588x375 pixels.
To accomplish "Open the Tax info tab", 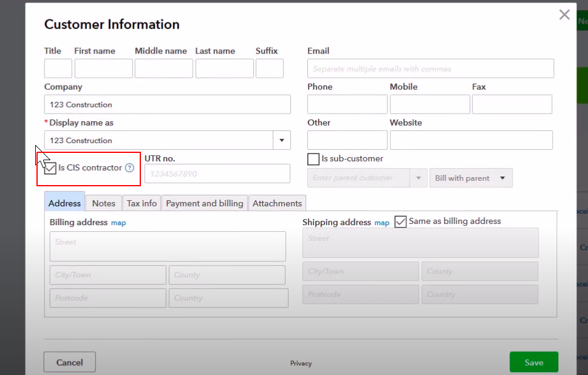I will click(142, 203).
